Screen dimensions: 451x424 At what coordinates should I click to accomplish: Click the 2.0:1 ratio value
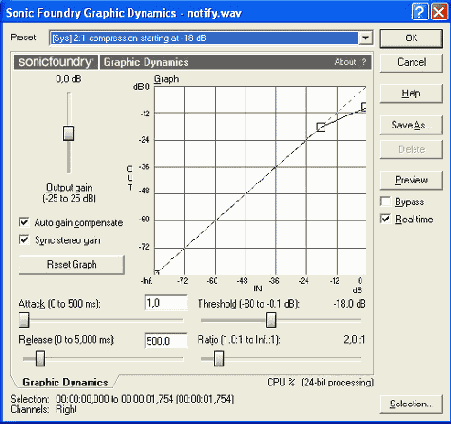tap(354, 340)
